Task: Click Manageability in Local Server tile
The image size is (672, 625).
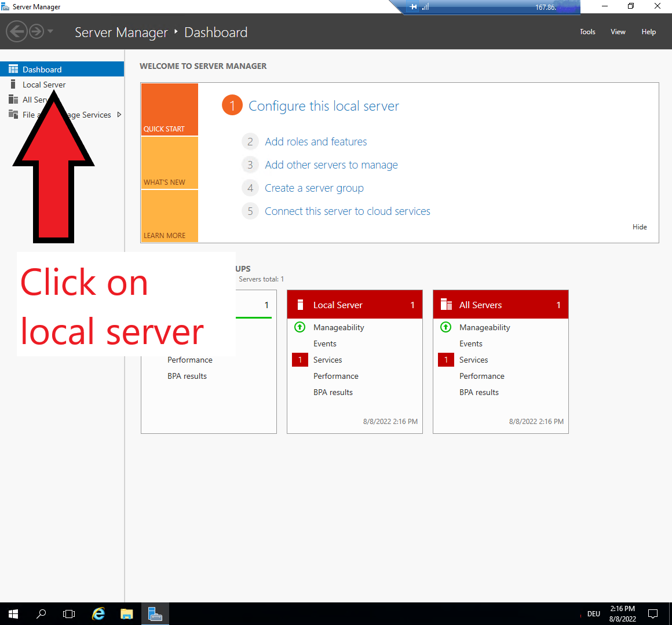Action: pos(338,327)
